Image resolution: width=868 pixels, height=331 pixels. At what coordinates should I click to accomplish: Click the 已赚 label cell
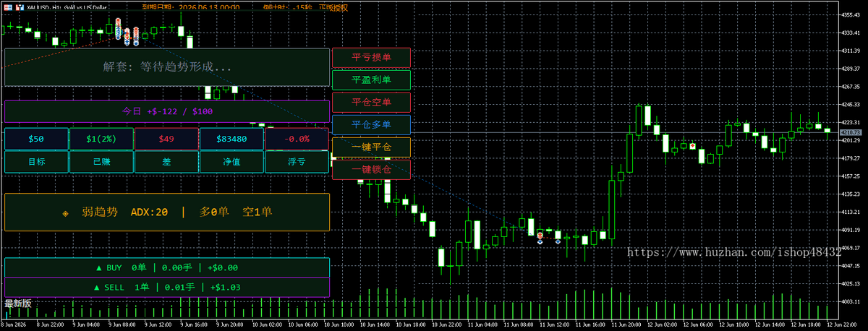pyautogui.click(x=101, y=162)
